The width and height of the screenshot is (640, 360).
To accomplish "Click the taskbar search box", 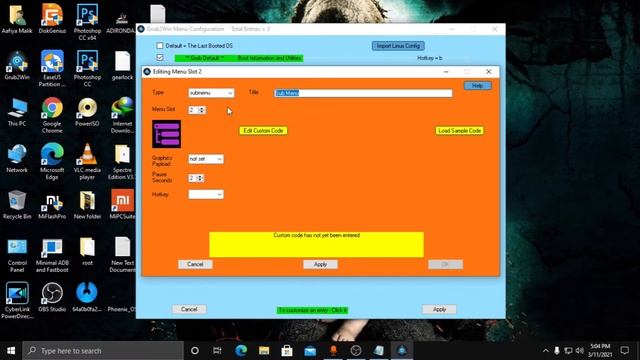I will [x=103, y=351].
